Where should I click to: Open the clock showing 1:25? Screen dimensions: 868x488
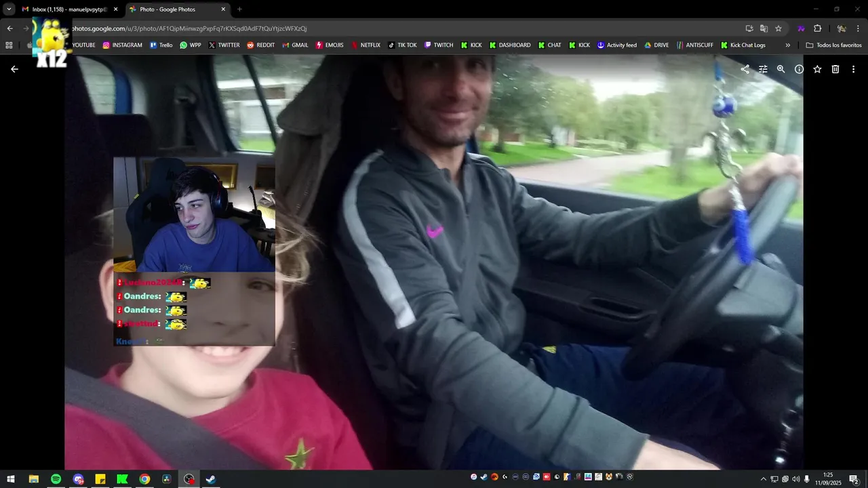click(x=828, y=479)
